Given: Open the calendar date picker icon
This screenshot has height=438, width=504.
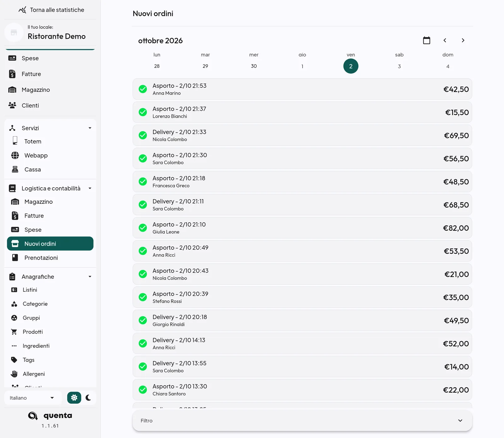Looking at the screenshot, I should click(x=427, y=40).
